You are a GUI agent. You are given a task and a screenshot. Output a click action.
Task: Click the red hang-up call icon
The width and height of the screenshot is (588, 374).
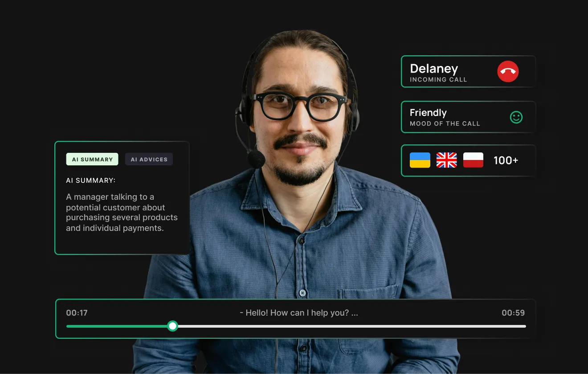[x=508, y=71]
